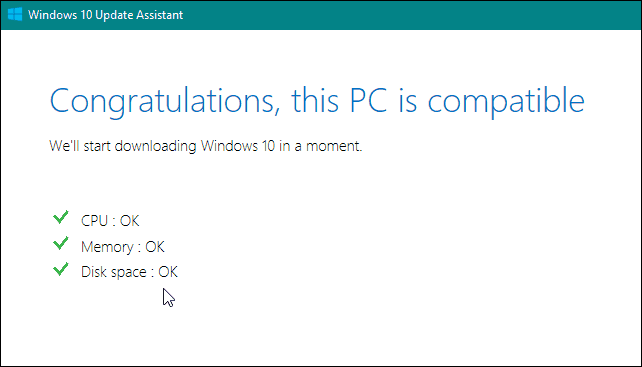Click the 'OK' status on Memory line
The width and height of the screenshot is (642, 367).
click(x=155, y=247)
